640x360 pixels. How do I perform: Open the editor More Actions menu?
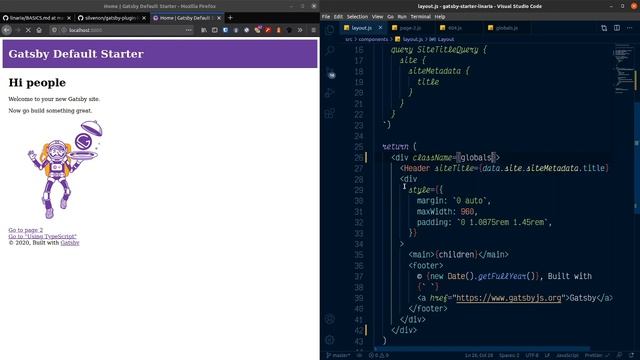click(629, 28)
